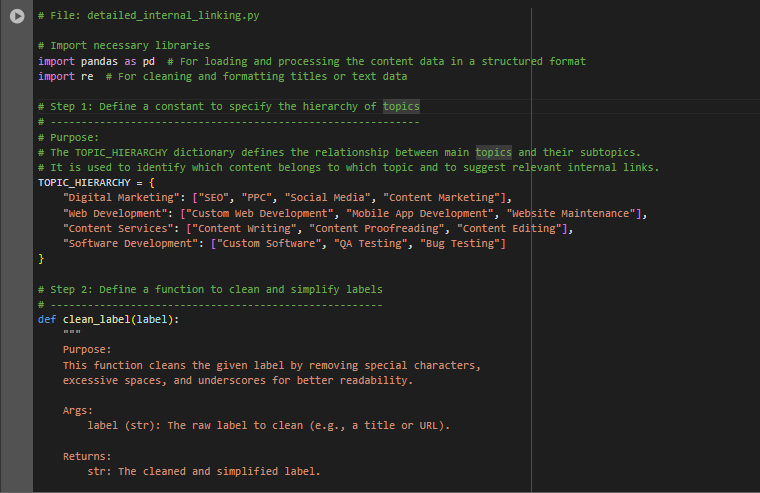760x493 pixels.
Task: Click highlighted word 'topics' in Step 1 comment
Action: [x=401, y=107]
